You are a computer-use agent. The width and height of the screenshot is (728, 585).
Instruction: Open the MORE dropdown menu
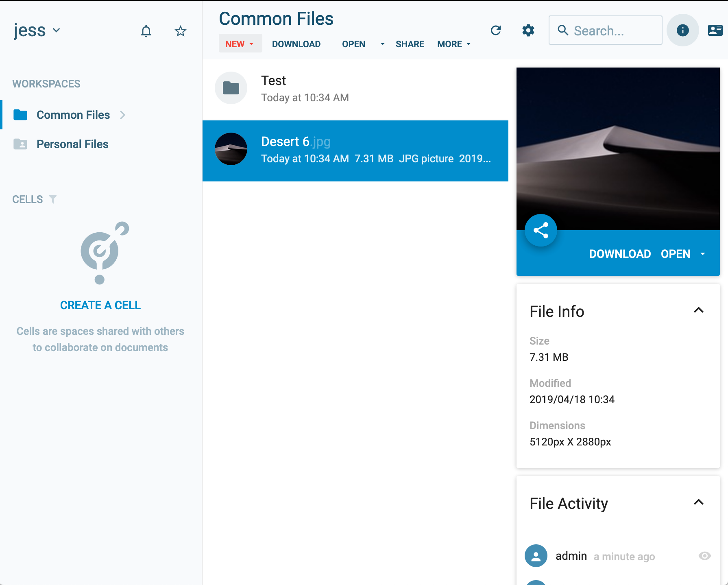tap(454, 44)
